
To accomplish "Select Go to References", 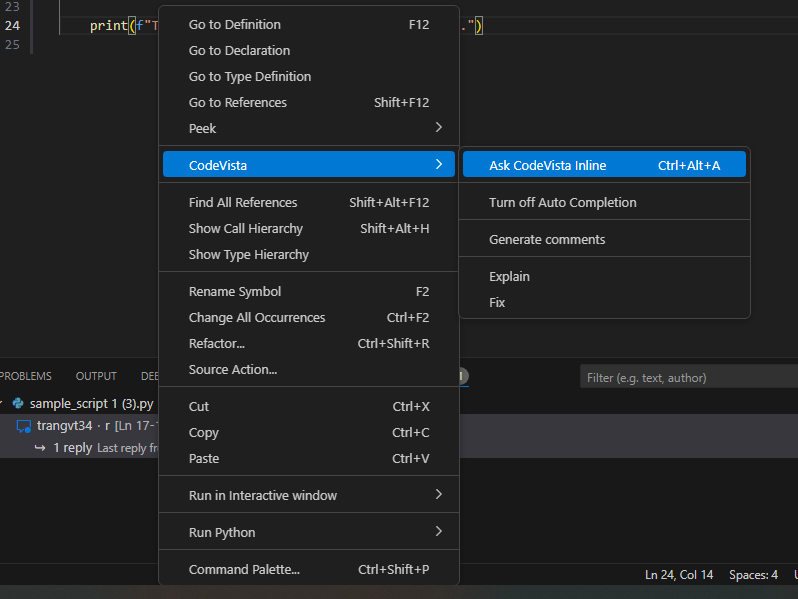I will pos(309,102).
